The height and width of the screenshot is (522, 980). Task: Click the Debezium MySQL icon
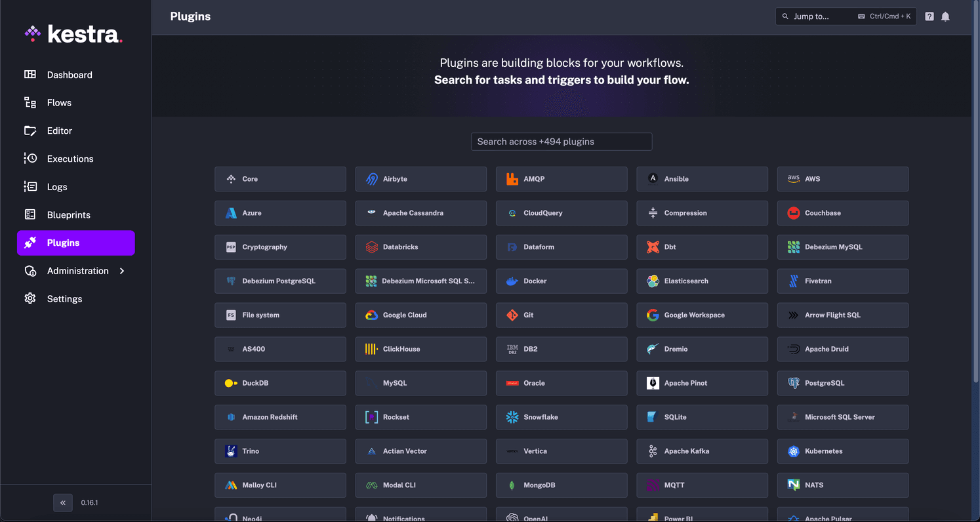[794, 247]
